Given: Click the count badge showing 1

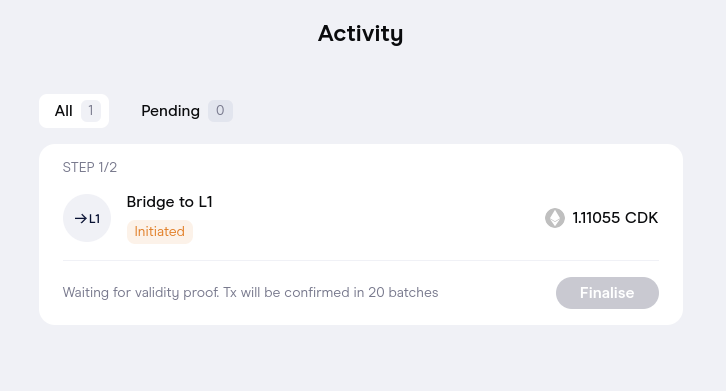Looking at the screenshot, I should tap(91, 111).
